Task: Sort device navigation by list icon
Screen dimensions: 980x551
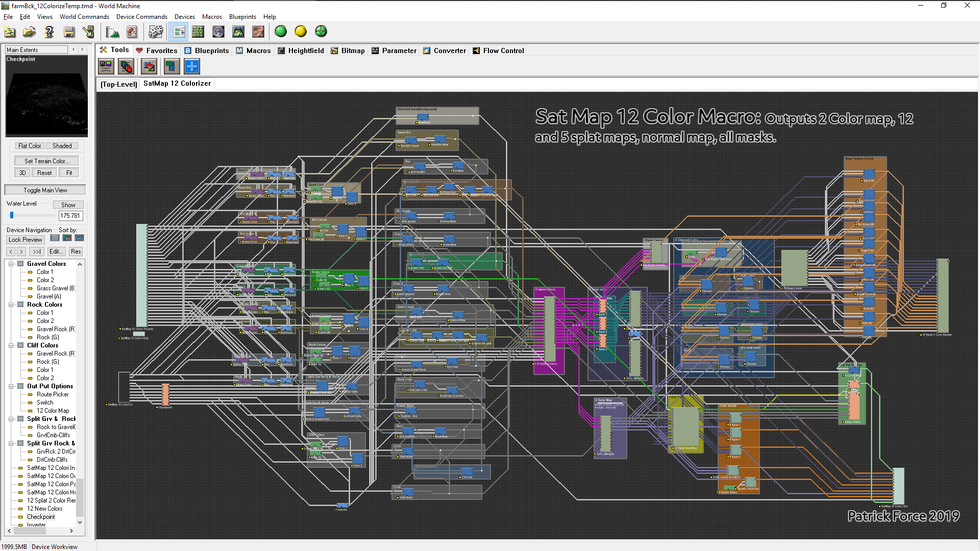Action: (x=55, y=238)
